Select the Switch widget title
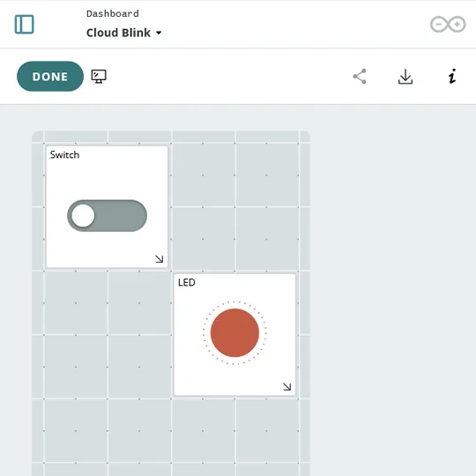 point(64,155)
